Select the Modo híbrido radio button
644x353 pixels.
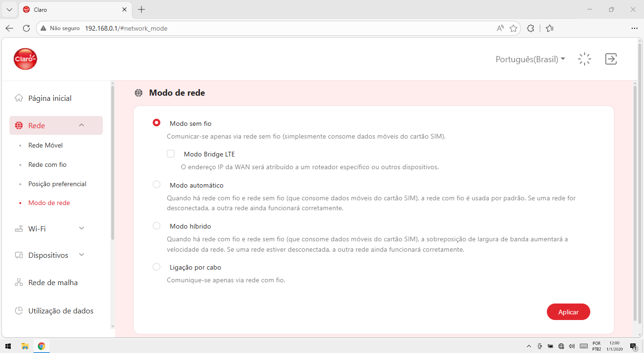tap(157, 226)
